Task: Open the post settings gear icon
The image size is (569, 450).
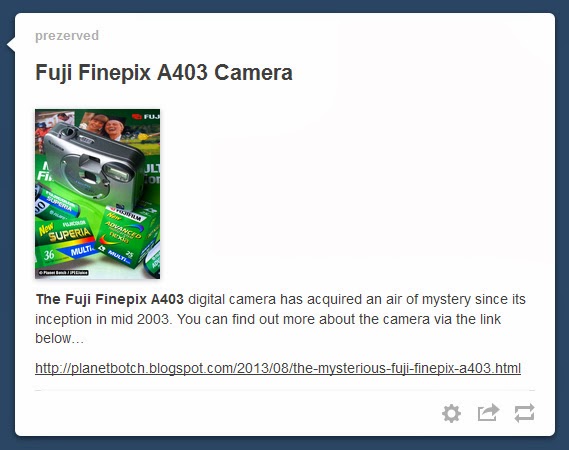Action: tap(451, 413)
